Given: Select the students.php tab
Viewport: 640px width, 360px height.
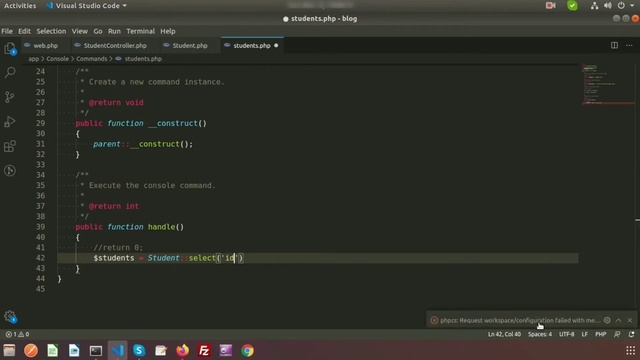Looking at the screenshot, I should 252,46.
